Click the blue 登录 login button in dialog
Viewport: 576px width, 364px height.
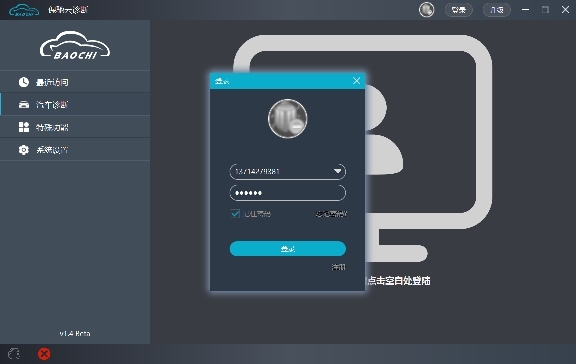point(288,249)
